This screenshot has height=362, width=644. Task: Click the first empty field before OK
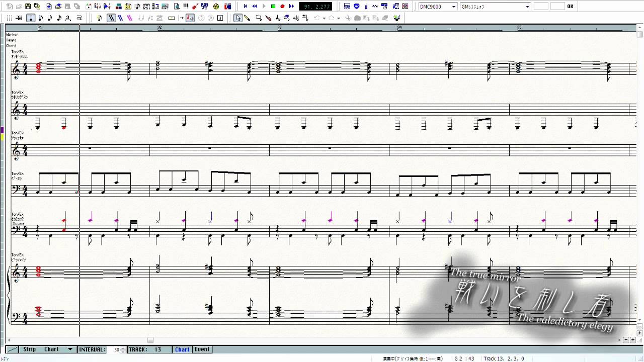[541, 7]
